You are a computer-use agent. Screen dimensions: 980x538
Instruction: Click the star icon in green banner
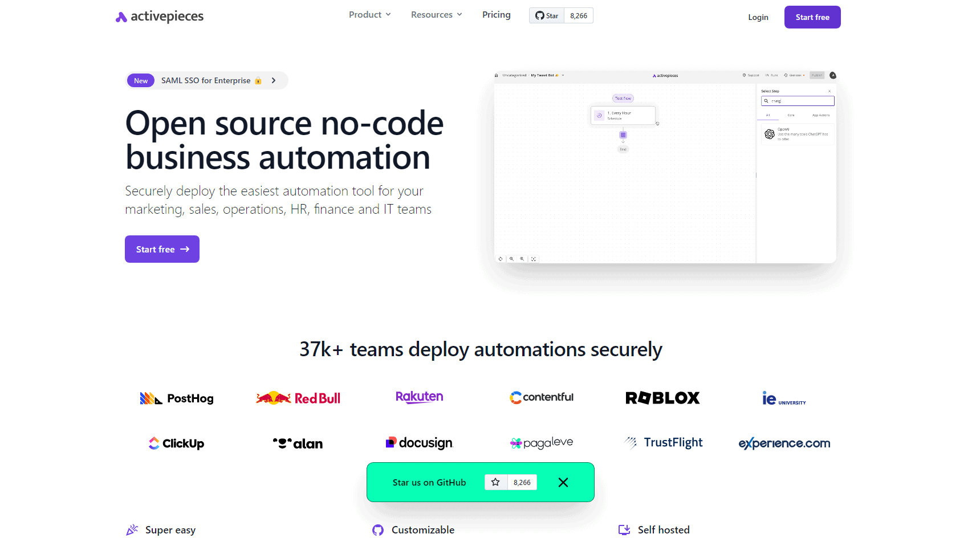tap(495, 482)
